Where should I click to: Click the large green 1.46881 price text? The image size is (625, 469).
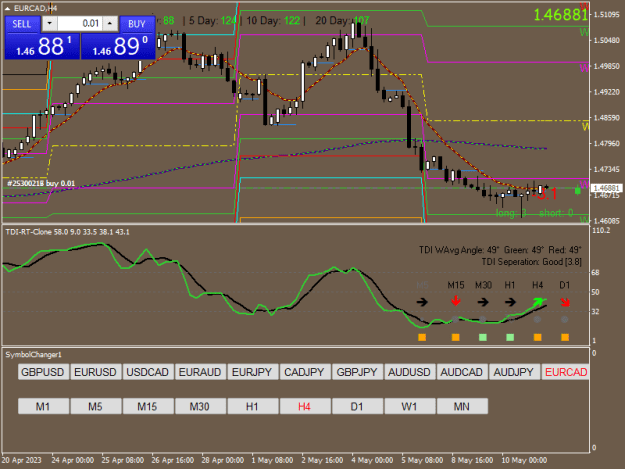click(560, 15)
